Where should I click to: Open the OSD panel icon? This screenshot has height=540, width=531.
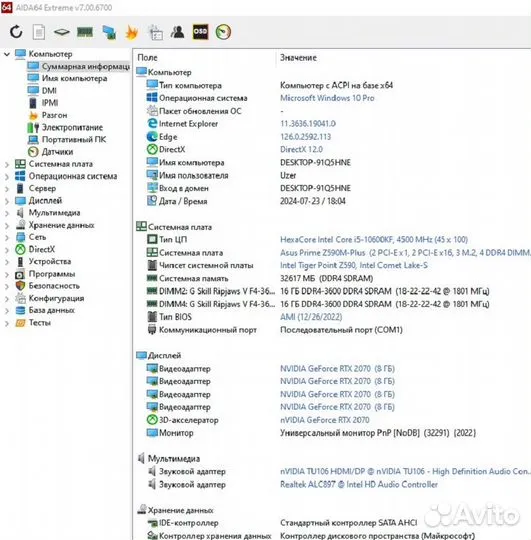pos(200,32)
